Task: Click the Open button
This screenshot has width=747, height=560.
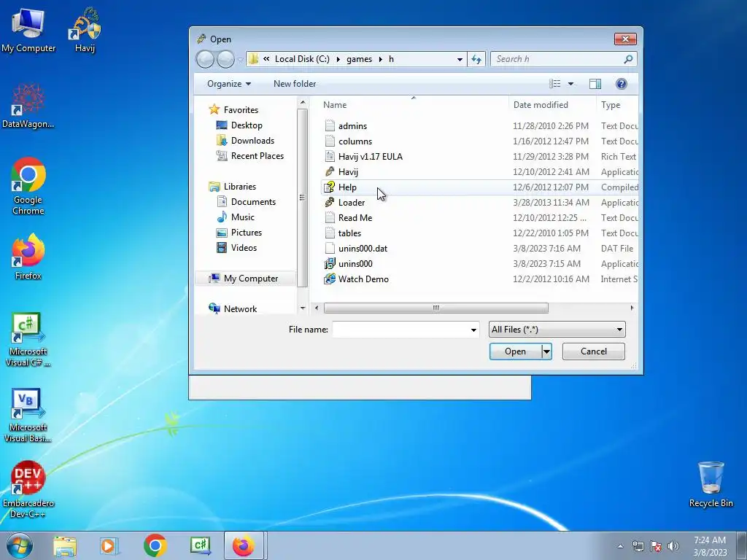Action: click(516, 351)
